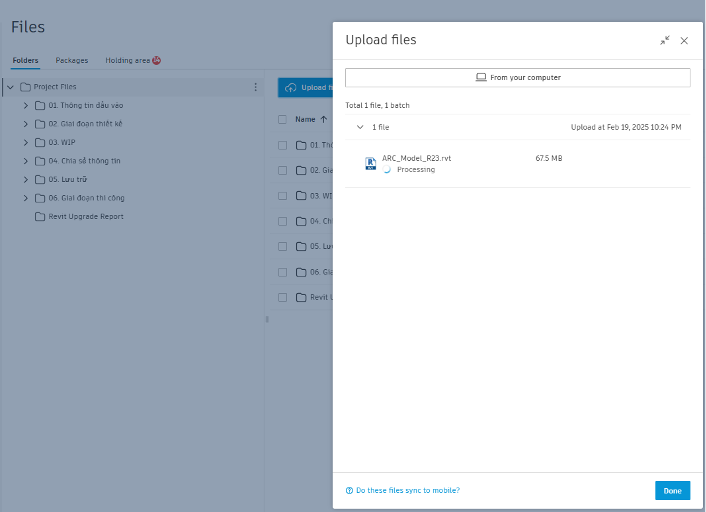Click folder icon in list row 02

coord(301,170)
